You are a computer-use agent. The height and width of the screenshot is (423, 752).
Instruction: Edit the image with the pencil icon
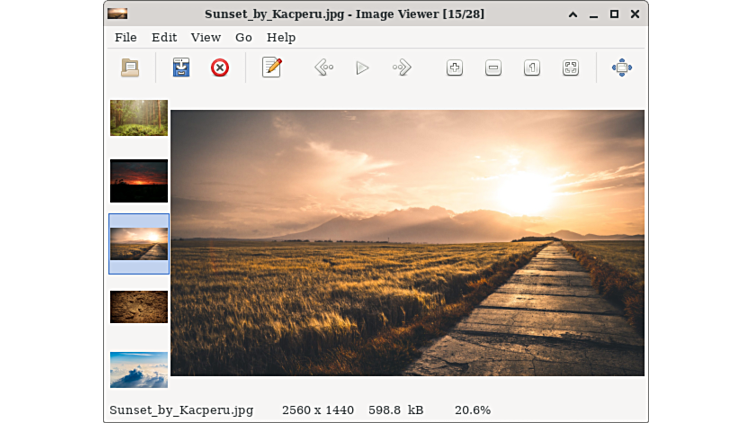pyautogui.click(x=271, y=68)
